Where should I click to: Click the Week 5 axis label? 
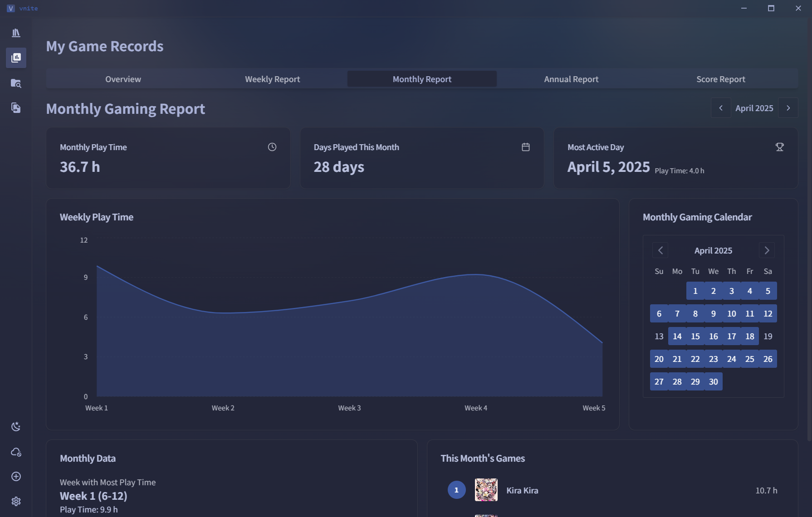pos(594,408)
